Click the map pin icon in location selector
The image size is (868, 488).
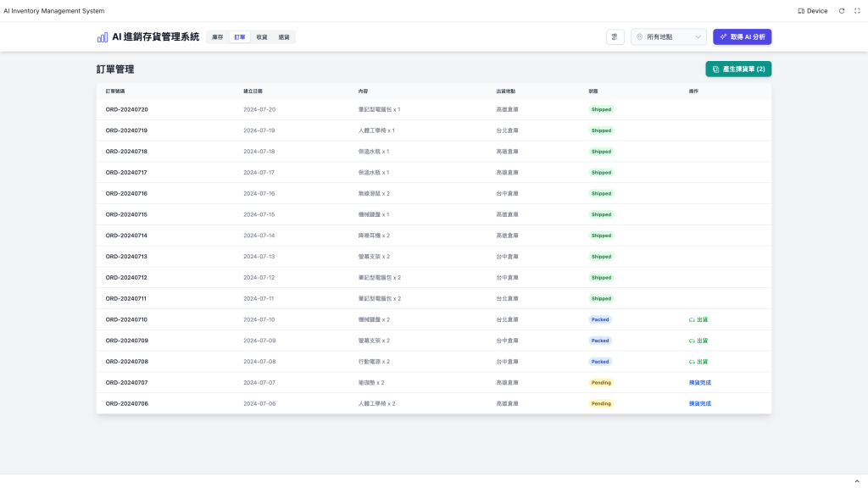tap(639, 37)
